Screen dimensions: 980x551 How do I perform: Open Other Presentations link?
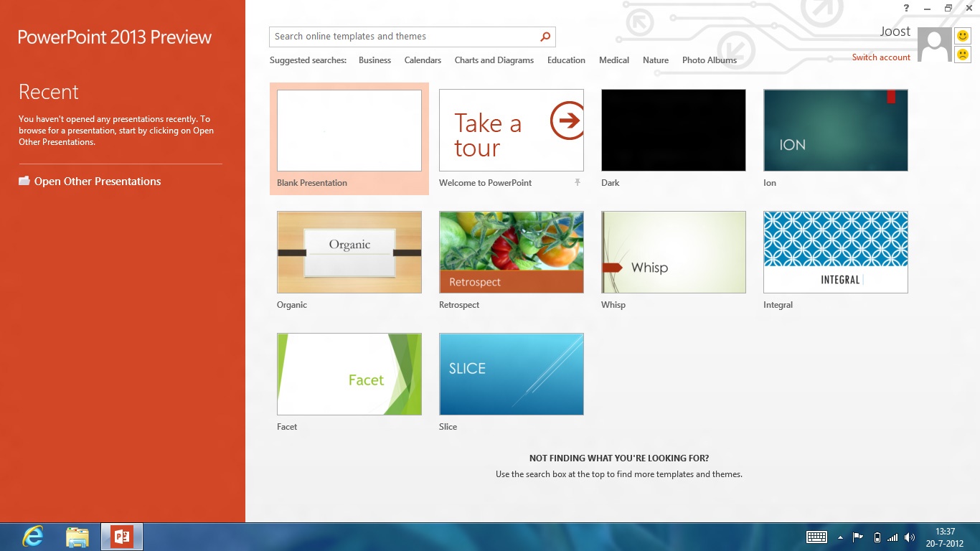(98, 182)
